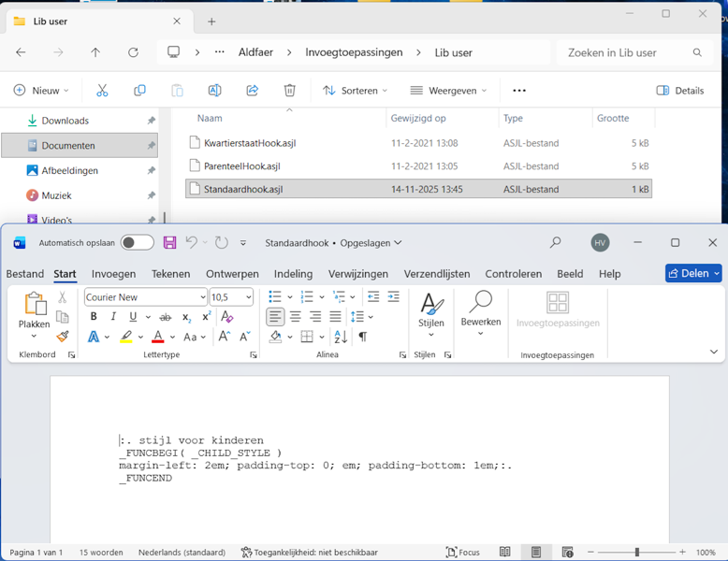Toggle the Details pane in Explorer
Image resolution: width=728 pixels, height=561 pixels.
pos(680,91)
